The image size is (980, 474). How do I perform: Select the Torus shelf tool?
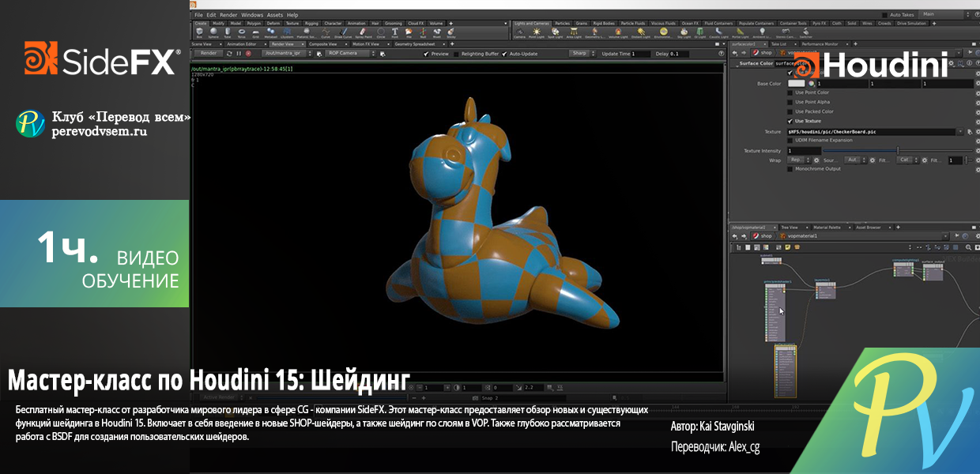point(242,32)
